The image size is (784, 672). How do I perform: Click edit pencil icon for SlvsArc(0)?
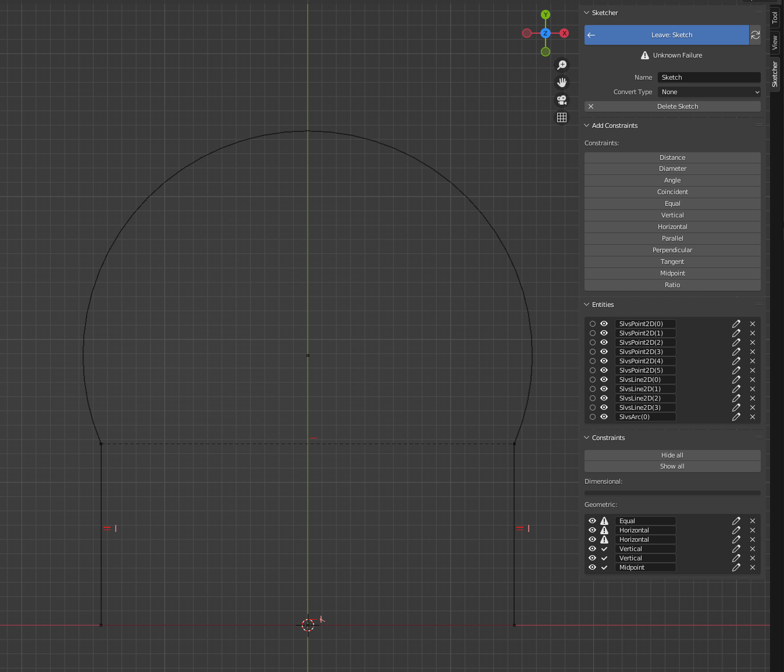click(x=736, y=417)
